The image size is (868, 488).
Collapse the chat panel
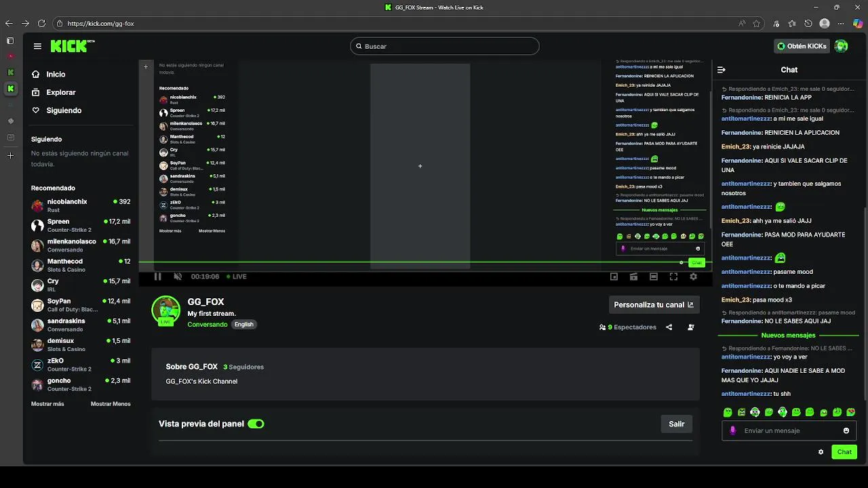point(722,70)
